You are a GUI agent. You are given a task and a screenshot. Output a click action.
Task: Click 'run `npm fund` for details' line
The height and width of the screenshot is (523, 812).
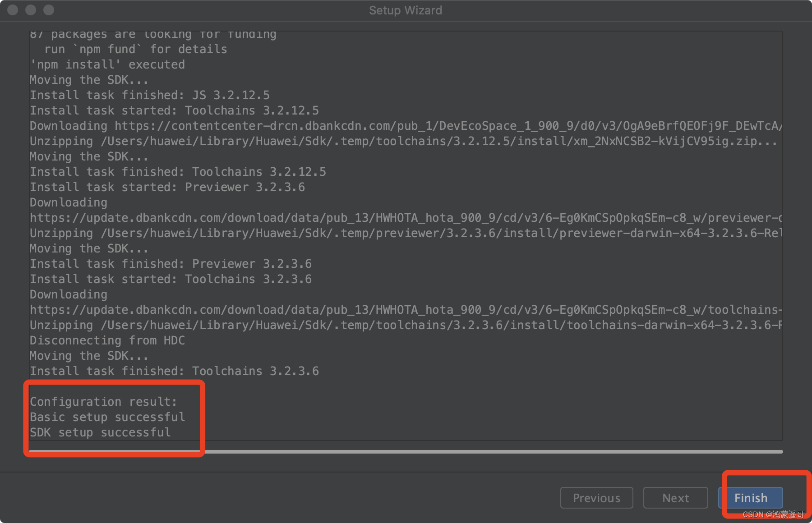(x=136, y=49)
